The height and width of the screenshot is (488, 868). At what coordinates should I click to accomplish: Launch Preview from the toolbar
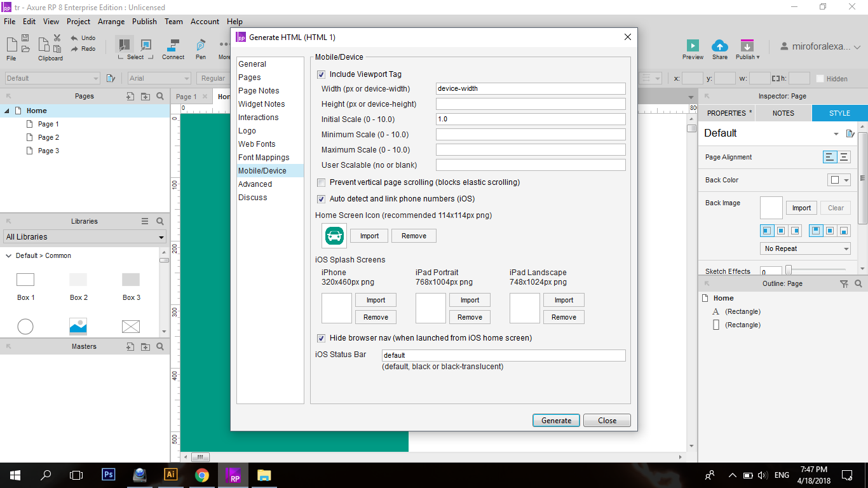[x=693, y=44]
